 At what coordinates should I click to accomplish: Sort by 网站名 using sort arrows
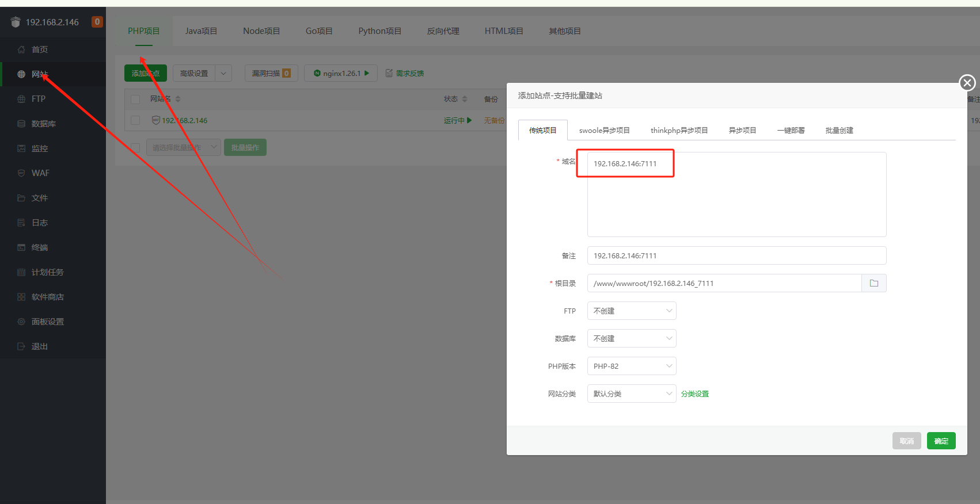[178, 99]
